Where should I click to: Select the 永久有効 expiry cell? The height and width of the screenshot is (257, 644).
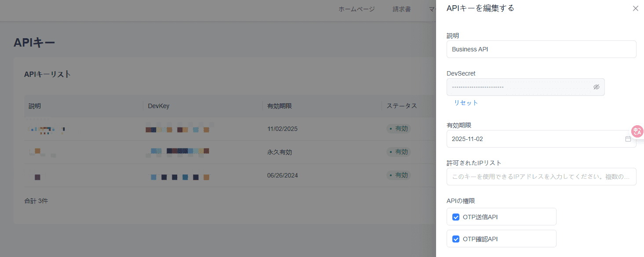tap(280, 152)
